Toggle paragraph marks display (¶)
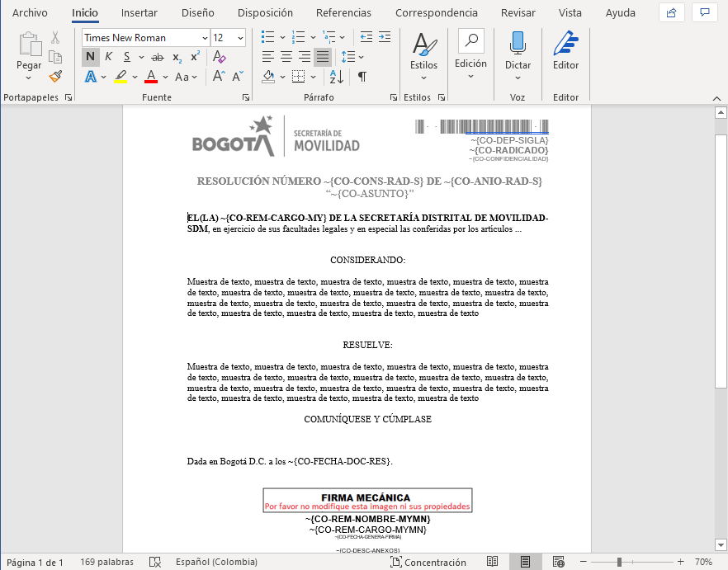 [362, 77]
